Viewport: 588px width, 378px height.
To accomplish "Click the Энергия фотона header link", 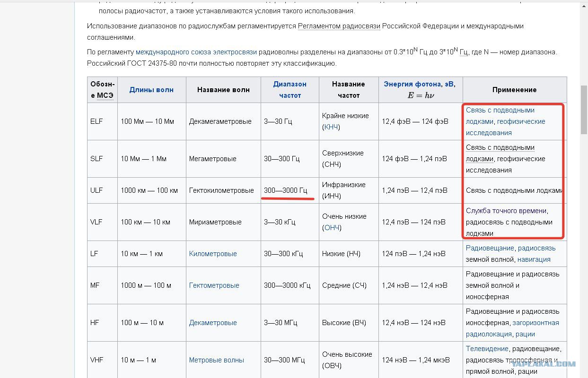I will pos(412,84).
